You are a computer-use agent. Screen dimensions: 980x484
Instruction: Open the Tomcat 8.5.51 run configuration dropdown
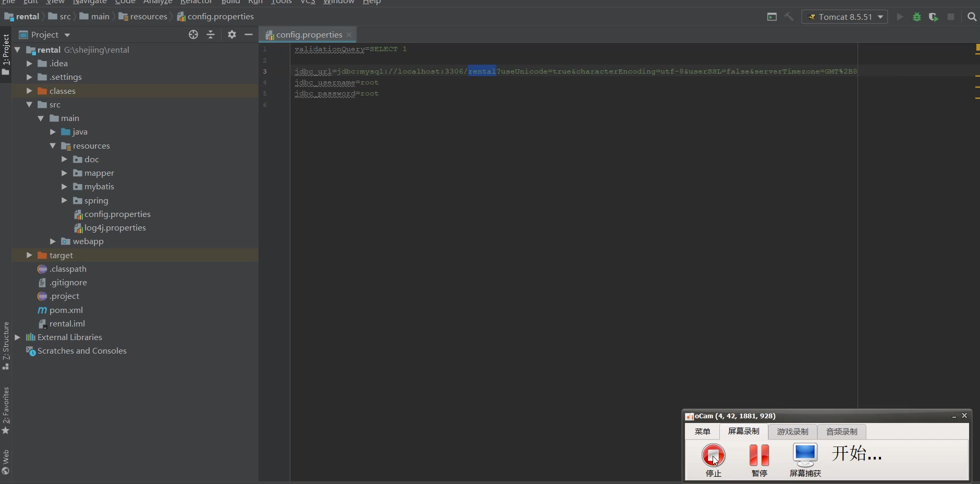pos(844,17)
